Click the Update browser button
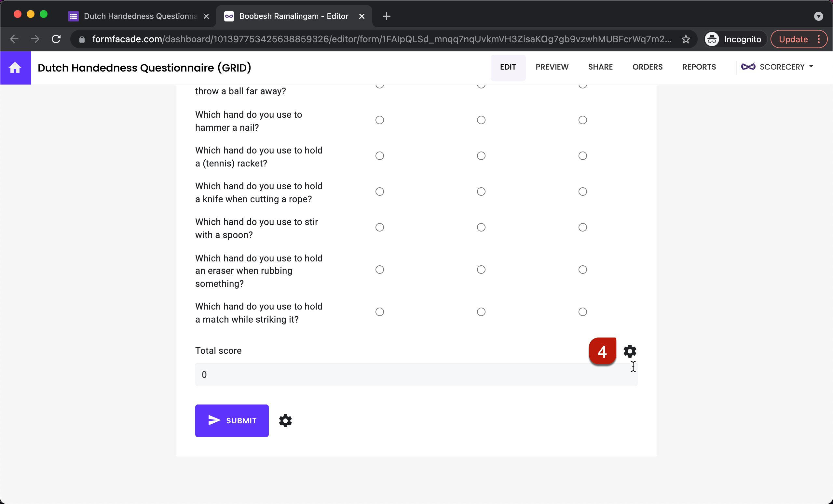The image size is (833, 504). (793, 39)
